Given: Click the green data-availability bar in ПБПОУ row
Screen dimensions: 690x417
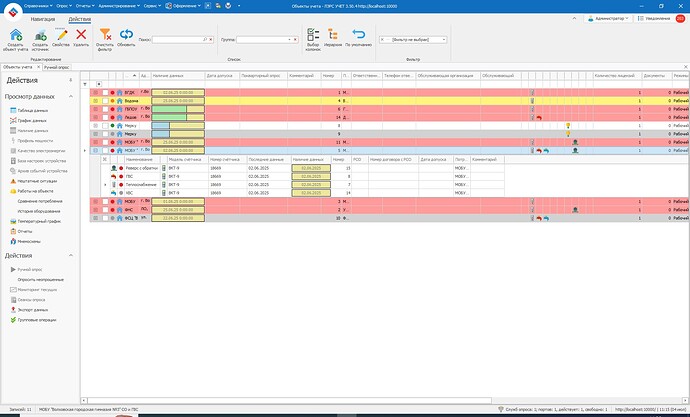Looking at the screenshot, I should coord(169,109).
